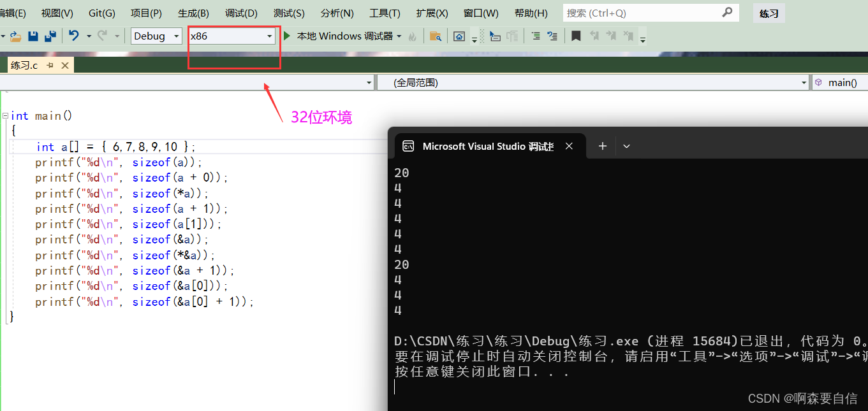The width and height of the screenshot is (868, 411).
Task: Open the 帮助(H) menu
Action: click(531, 13)
